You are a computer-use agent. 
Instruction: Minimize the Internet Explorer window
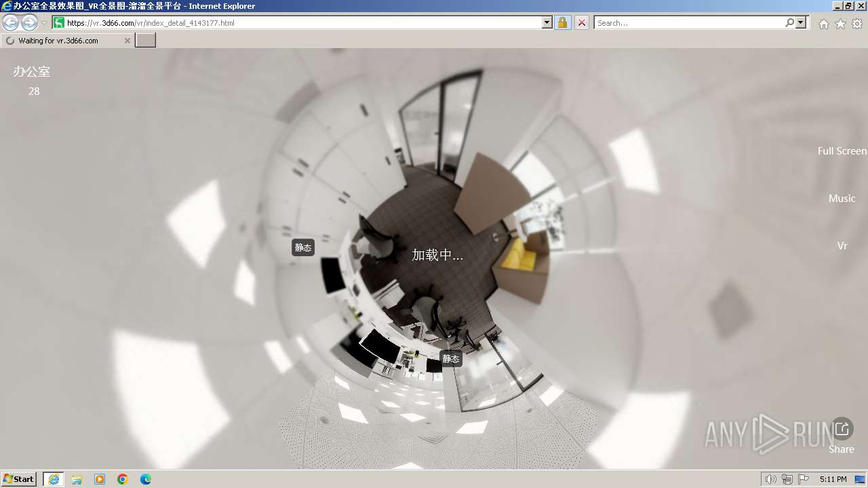tap(837, 6)
